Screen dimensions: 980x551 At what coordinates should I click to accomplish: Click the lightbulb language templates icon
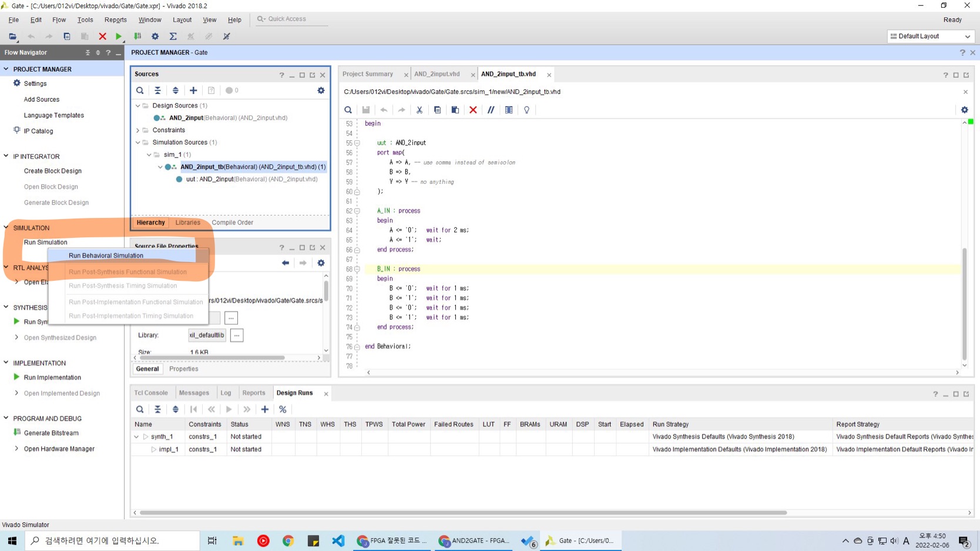(526, 110)
